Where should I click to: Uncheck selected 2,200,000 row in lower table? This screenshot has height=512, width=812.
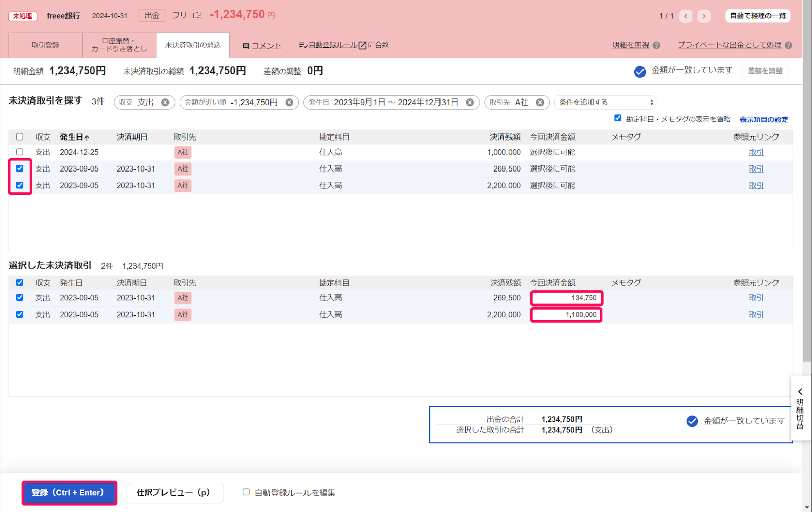(x=20, y=314)
